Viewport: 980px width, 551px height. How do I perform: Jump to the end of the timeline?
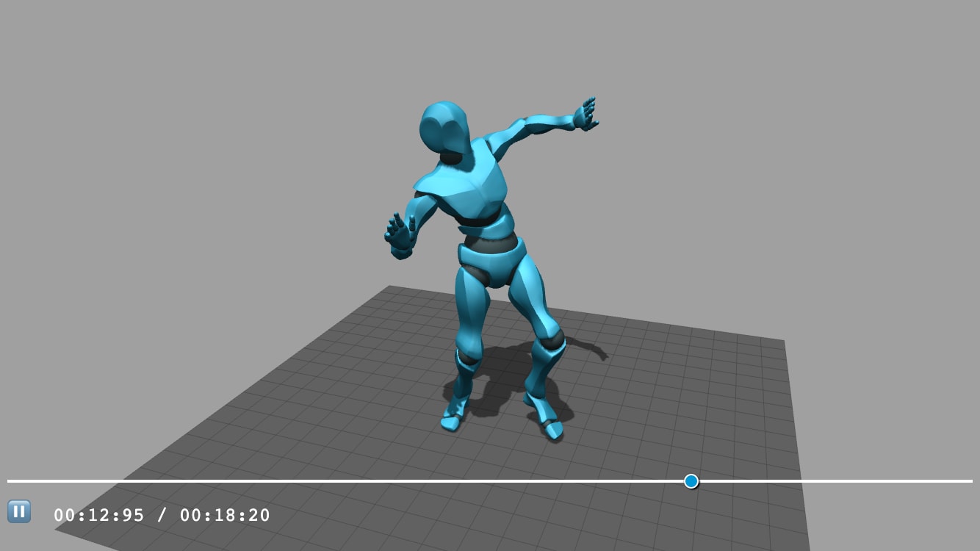(x=970, y=481)
